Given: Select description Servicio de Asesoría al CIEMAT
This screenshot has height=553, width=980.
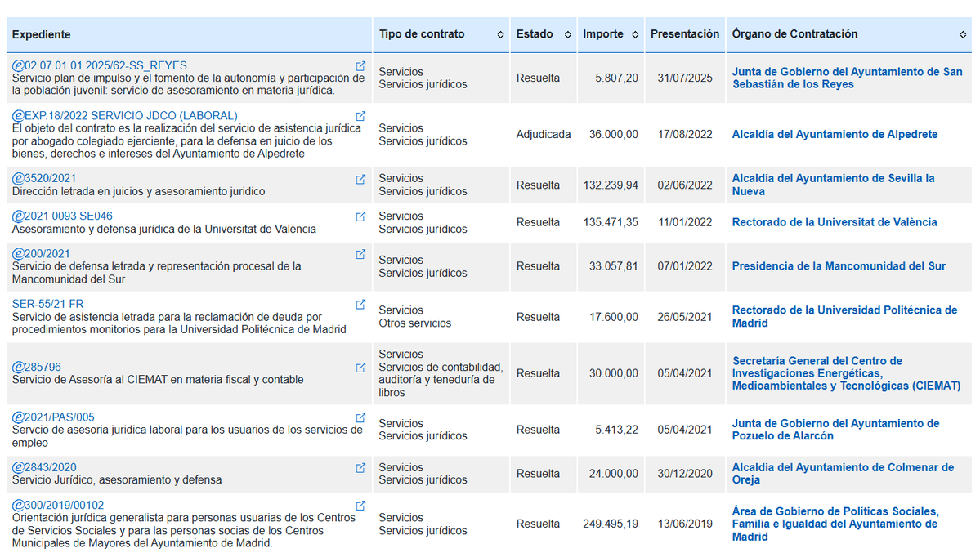Looking at the screenshot, I should click(158, 380).
